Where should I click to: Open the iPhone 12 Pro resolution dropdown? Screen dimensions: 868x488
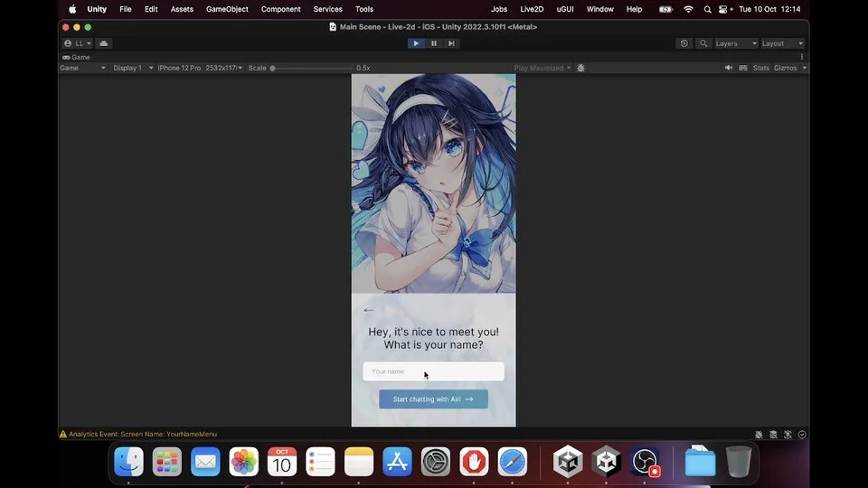click(200, 68)
